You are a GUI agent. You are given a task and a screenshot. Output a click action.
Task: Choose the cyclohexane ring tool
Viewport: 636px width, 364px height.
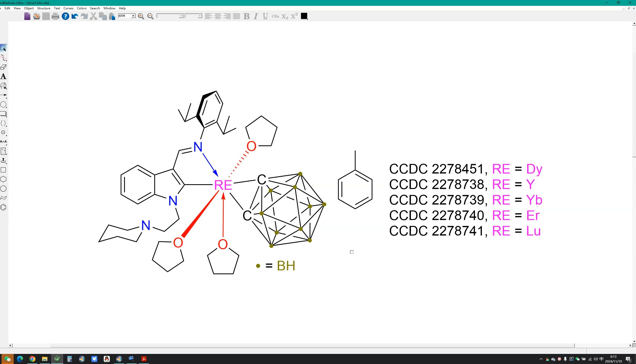tap(3, 179)
